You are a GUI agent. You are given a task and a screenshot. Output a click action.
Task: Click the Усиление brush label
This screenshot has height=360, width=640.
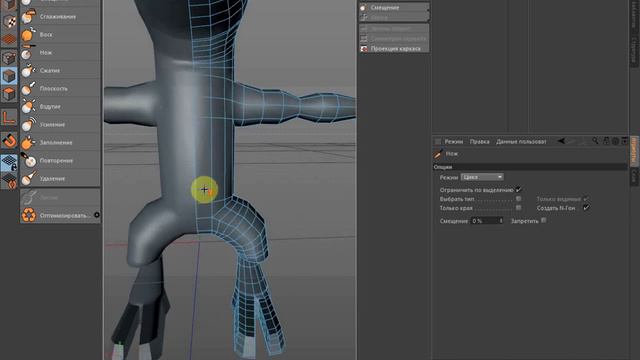point(52,124)
